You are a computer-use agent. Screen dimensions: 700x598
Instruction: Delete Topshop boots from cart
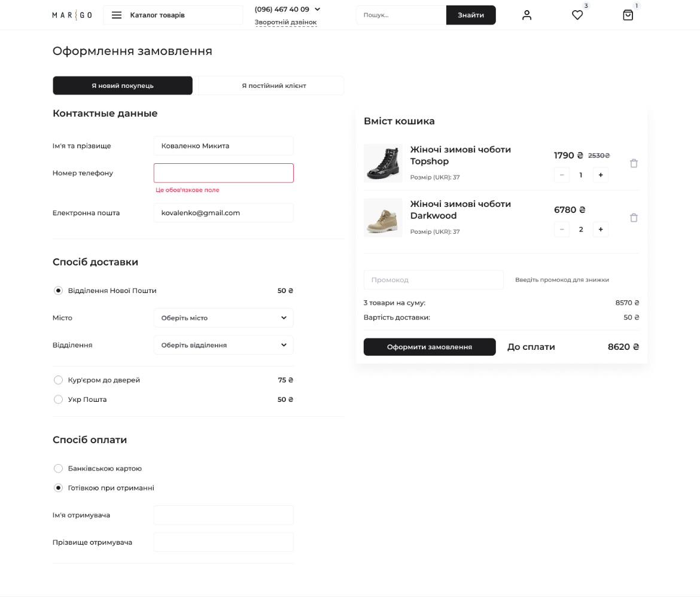tap(634, 163)
